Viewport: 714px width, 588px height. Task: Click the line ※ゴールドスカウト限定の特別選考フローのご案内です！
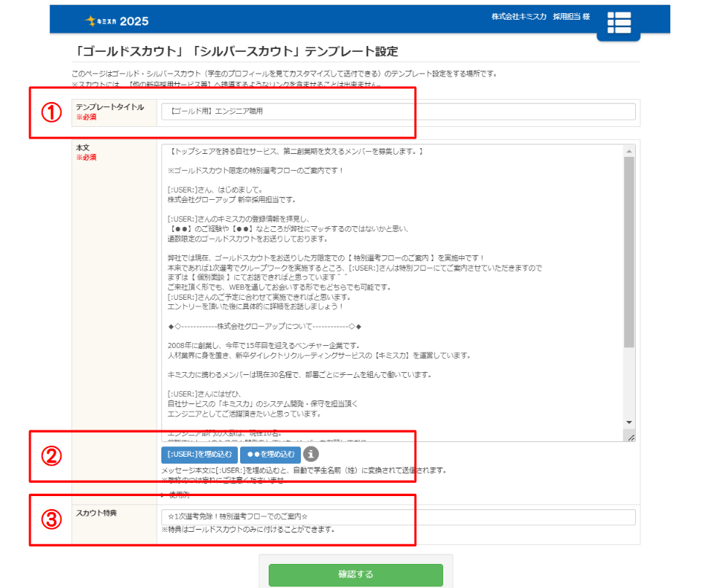click(x=255, y=170)
